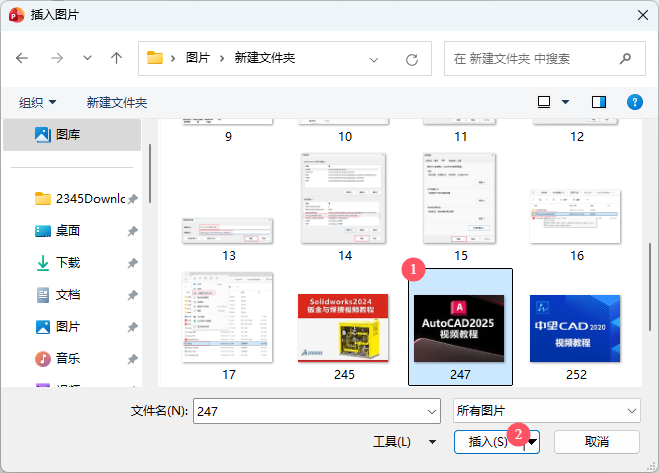Open recent locations chevron
Screen dimensions: 659x473
(x=87, y=58)
